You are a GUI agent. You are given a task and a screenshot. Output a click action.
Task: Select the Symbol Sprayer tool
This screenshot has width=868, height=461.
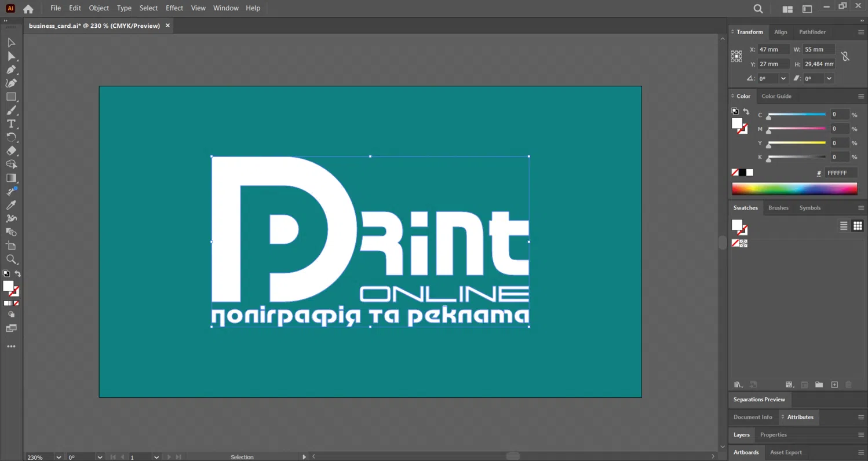(11, 218)
